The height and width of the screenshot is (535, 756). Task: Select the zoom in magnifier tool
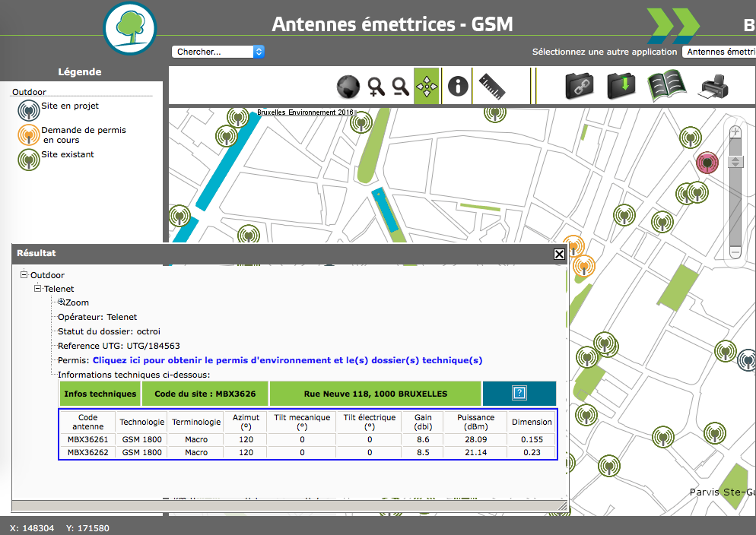[376, 87]
